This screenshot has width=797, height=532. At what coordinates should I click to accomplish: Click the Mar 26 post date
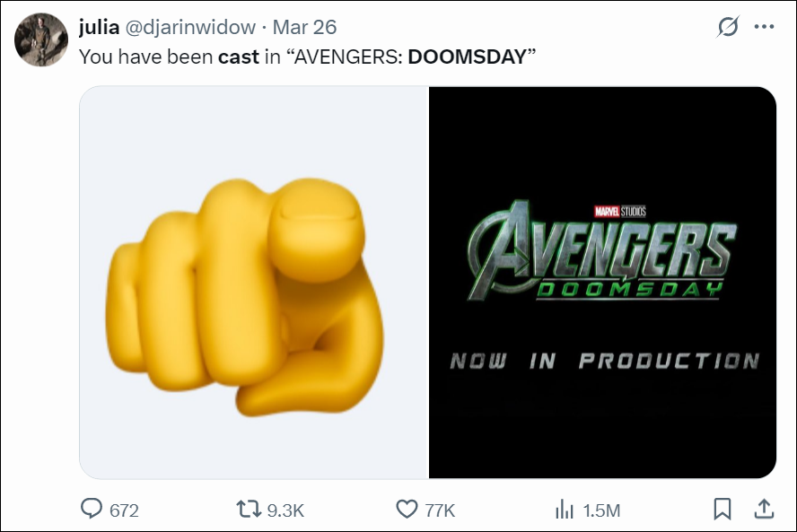(303, 27)
